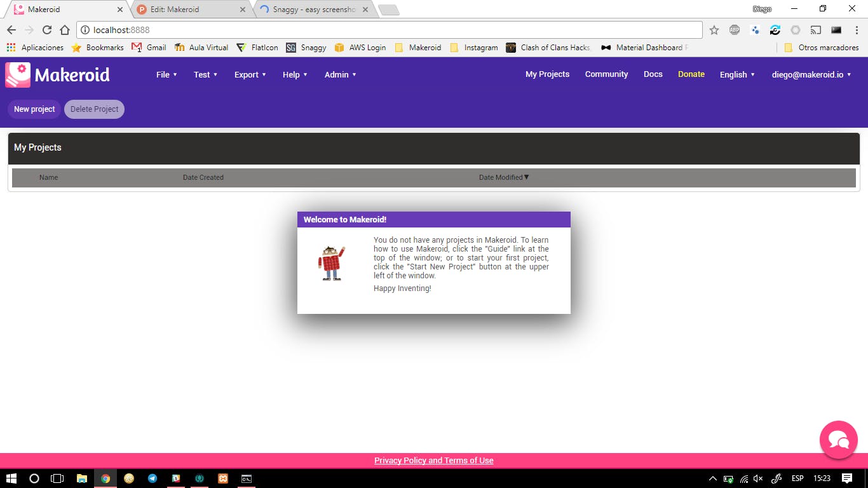Open XAMPP from the taskbar
868x488 pixels.
[x=223, y=478]
